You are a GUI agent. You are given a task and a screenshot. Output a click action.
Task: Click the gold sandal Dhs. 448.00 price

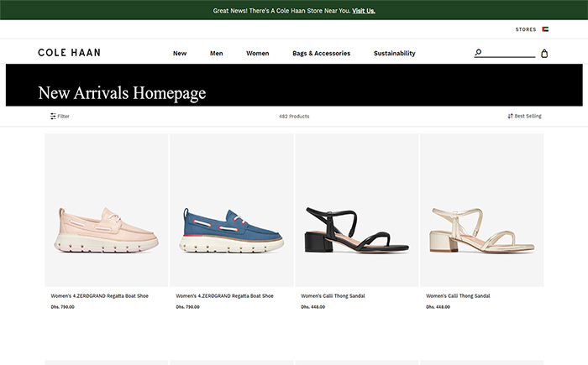tap(438, 307)
